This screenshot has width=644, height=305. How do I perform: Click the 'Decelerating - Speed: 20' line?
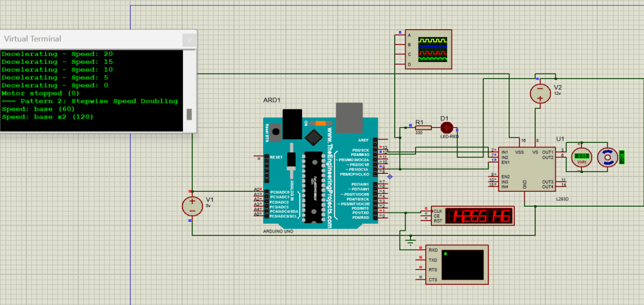coord(57,54)
